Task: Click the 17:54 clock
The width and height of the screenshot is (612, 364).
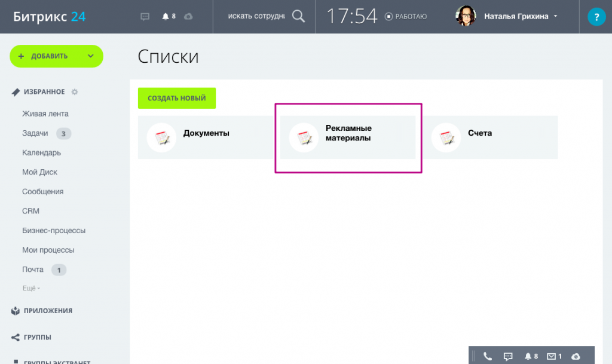Action: pos(351,16)
